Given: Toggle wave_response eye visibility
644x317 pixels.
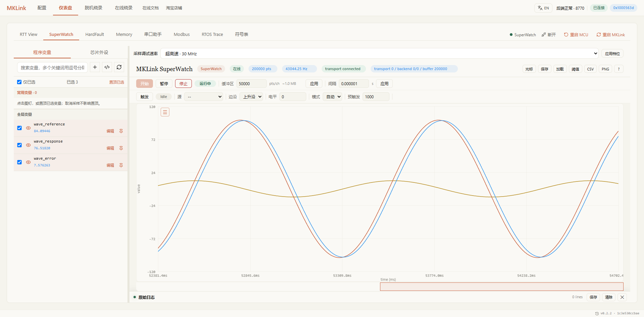Looking at the screenshot, I should tap(29, 145).
